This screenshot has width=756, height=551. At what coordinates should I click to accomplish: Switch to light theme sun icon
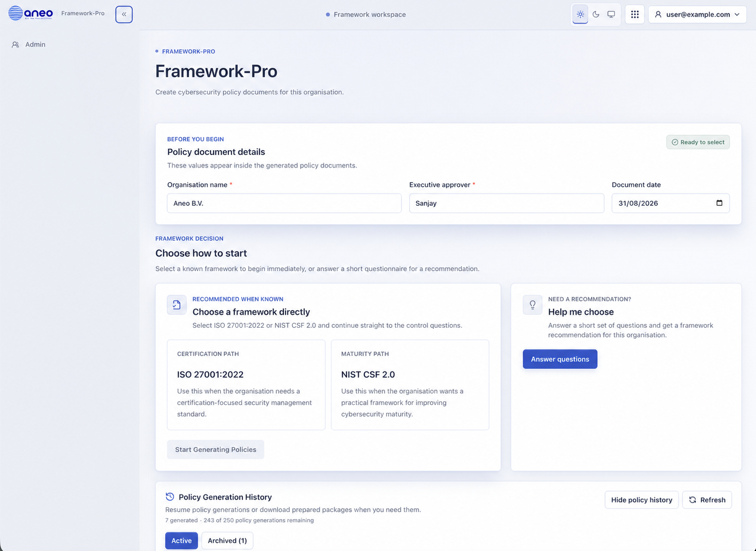(580, 14)
